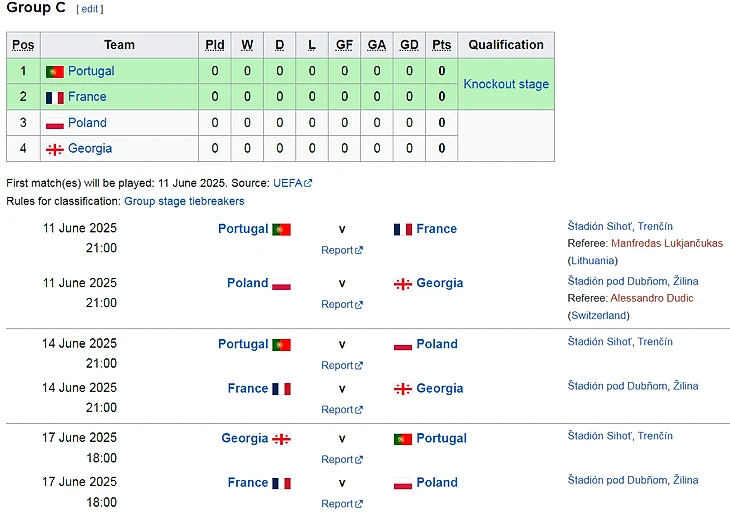
Task: Click Portugal flag in 14 June Portugal–Poland match
Action: tap(282, 345)
